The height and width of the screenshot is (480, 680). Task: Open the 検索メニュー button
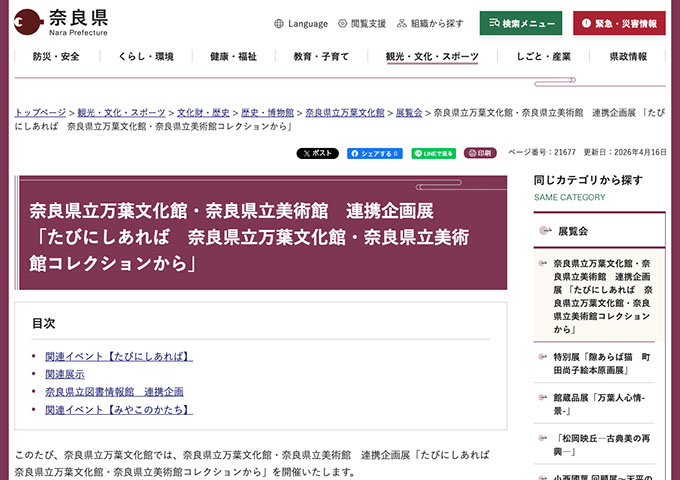click(521, 23)
